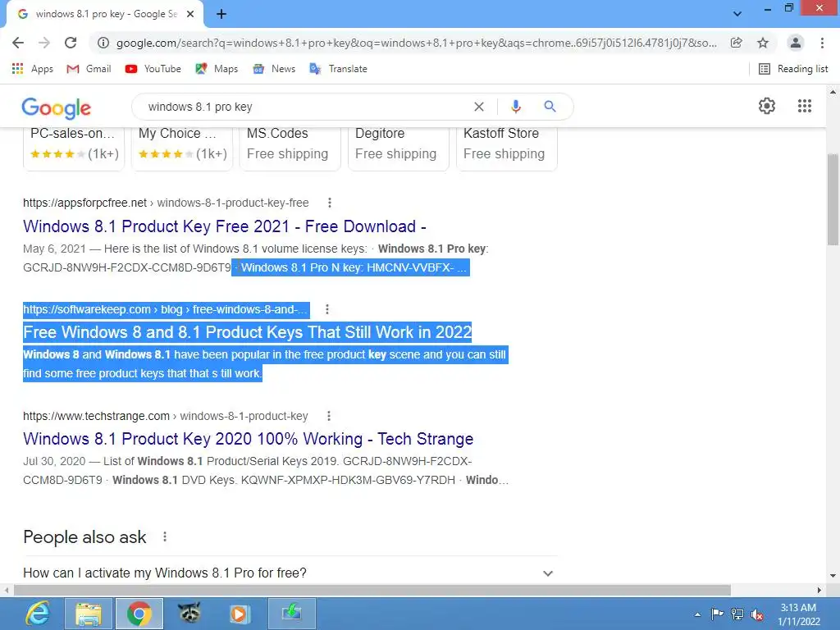Switch to Chrome in taskbar
Screen dimensions: 840x630
tap(139, 614)
